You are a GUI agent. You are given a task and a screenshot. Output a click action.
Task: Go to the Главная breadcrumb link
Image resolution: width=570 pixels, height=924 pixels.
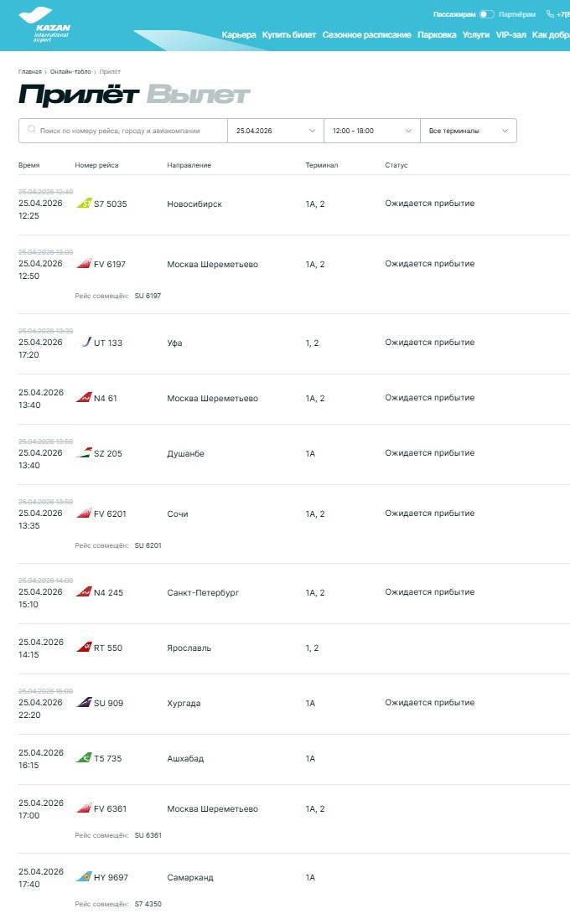click(30, 72)
